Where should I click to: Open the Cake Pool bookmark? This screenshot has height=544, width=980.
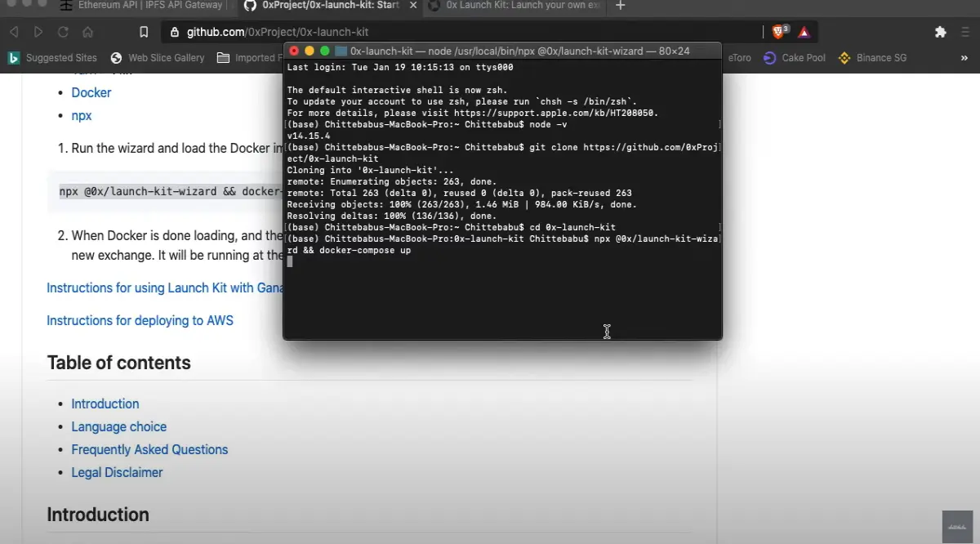795,58
